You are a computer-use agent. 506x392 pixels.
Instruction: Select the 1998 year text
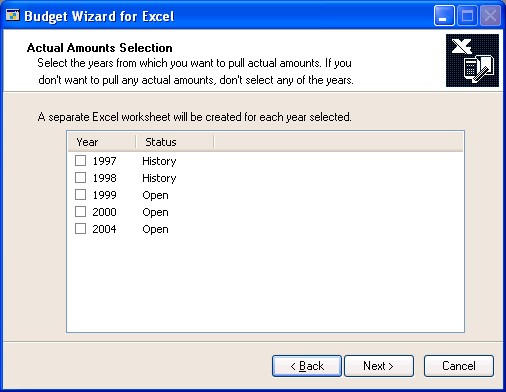pos(104,178)
